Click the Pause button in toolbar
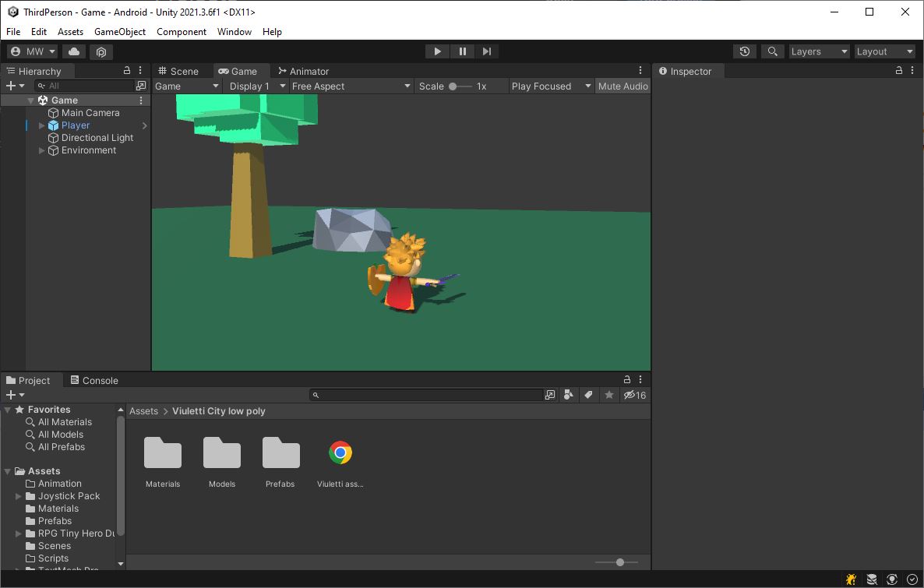This screenshot has width=924, height=588. (462, 51)
